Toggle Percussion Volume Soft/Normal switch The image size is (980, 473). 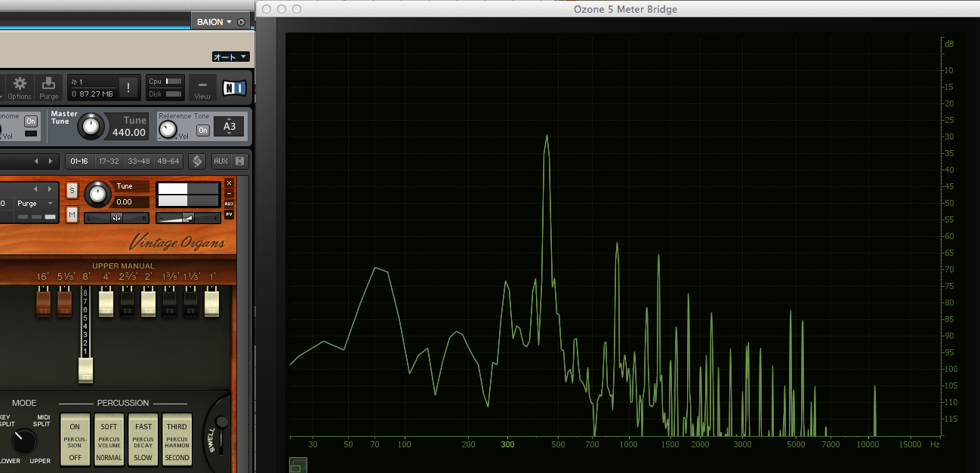[109, 439]
